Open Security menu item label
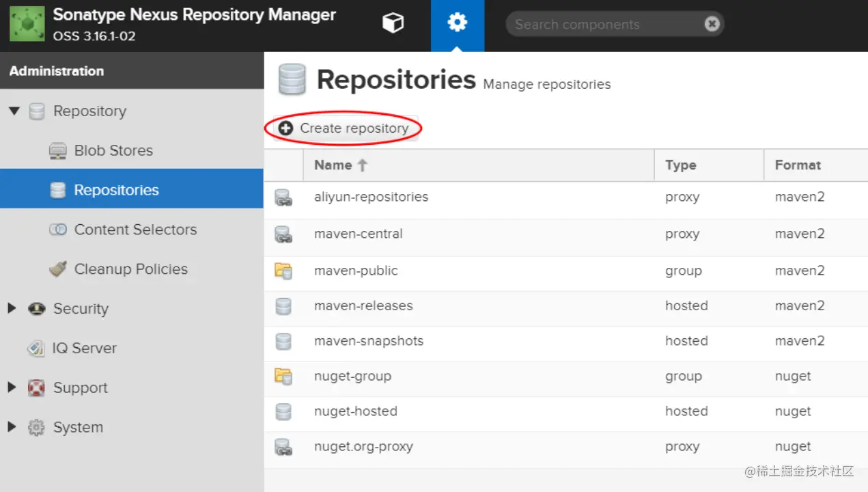 (81, 309)
